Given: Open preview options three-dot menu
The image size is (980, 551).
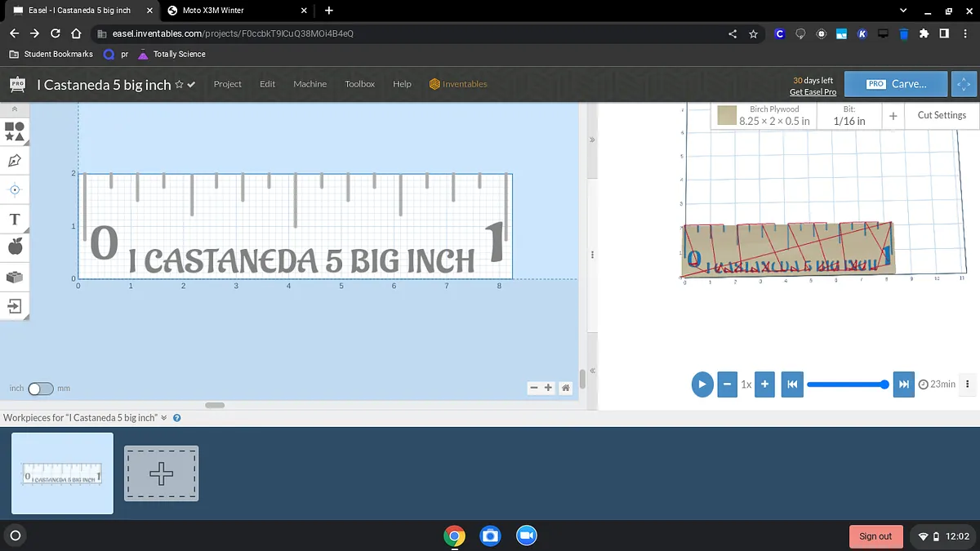Looking at the screenshot, I should pos(968,384).
